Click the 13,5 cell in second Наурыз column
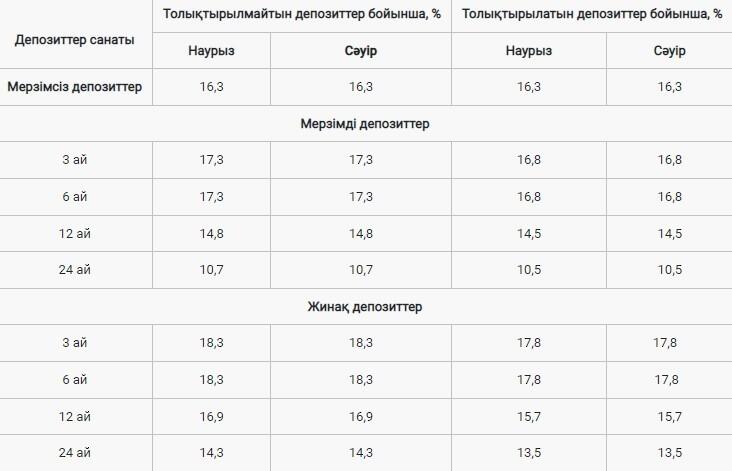 (x=529, y=452)
